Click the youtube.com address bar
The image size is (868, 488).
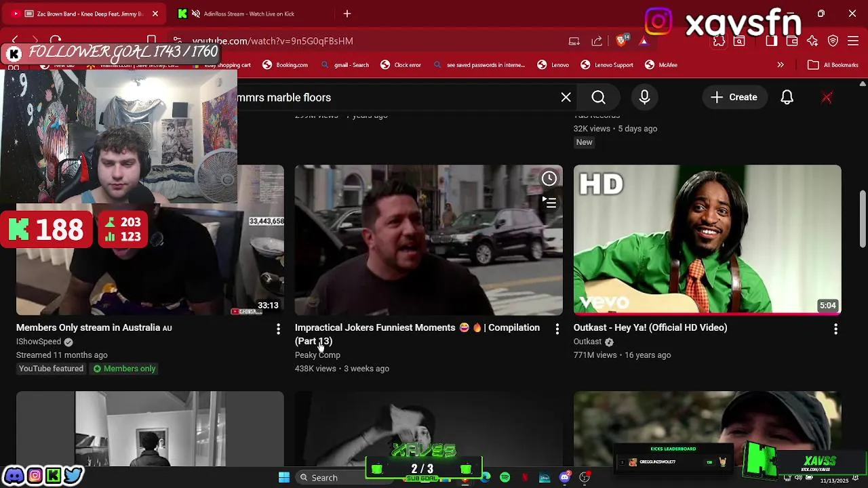366,41
